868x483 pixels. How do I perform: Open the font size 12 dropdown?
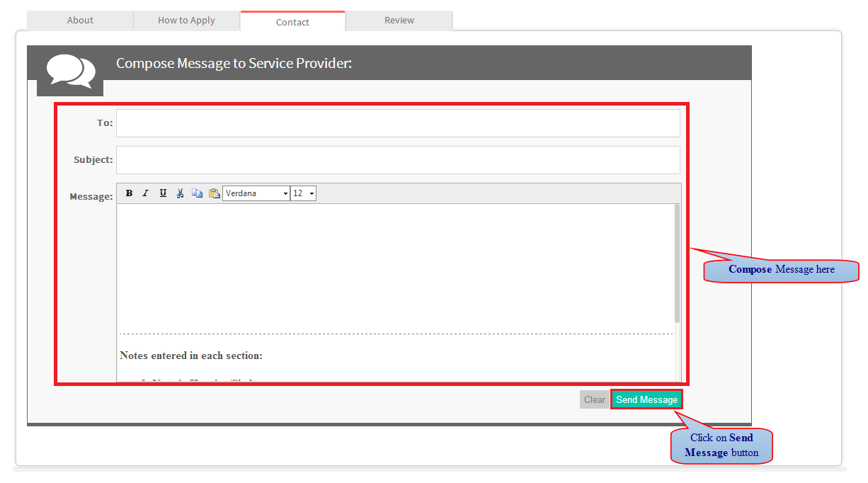[x=304, y=193]
